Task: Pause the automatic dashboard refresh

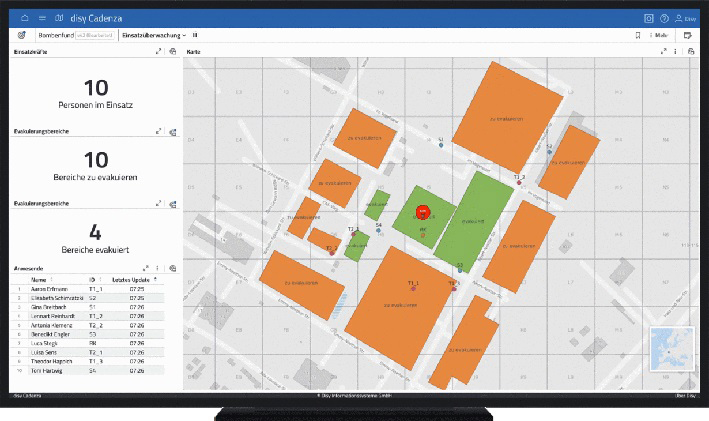Action: (195, 35)
